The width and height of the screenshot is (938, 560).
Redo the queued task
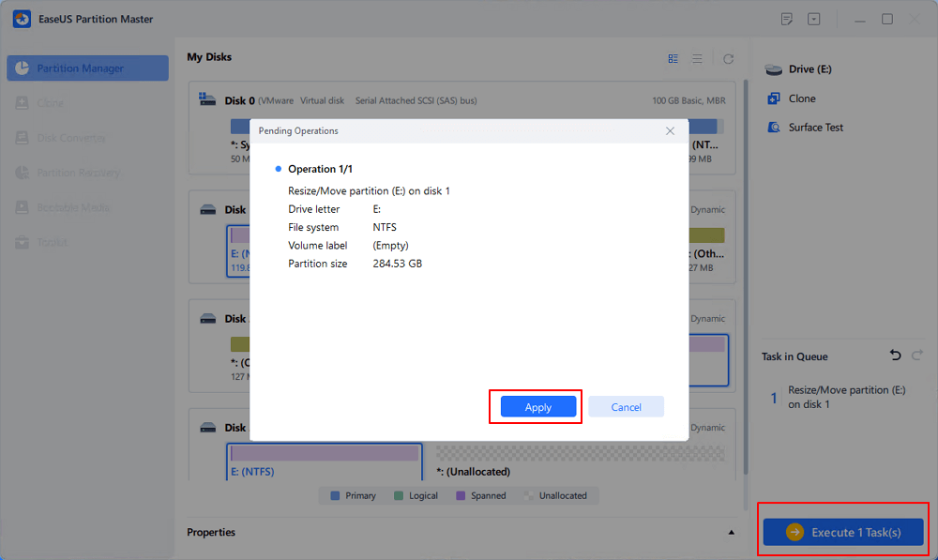click(x=917, y=356)
